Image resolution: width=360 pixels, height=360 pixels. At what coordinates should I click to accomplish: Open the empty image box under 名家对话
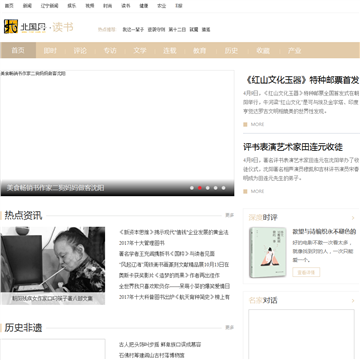pyautogui.click(x=301, y=334)
